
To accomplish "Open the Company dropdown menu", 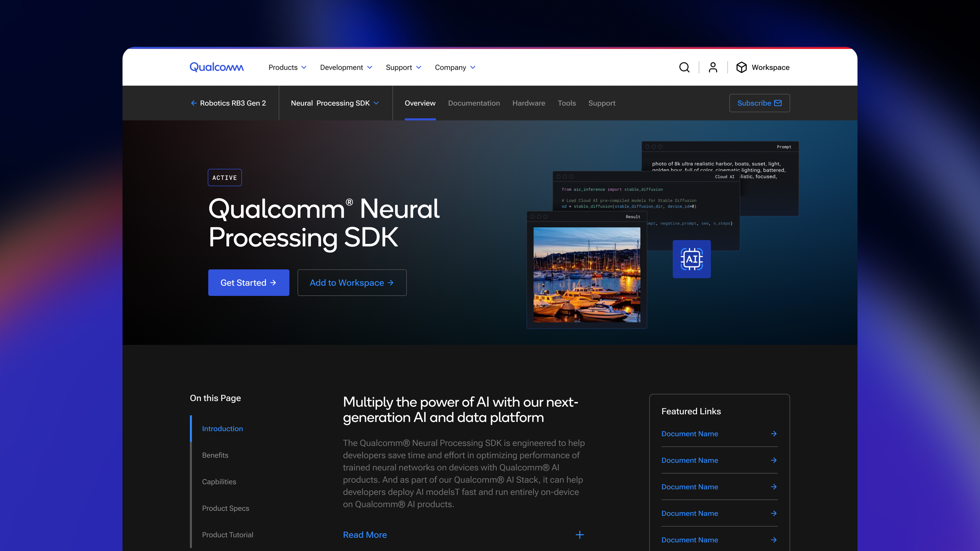I will [x=455, y=67].
